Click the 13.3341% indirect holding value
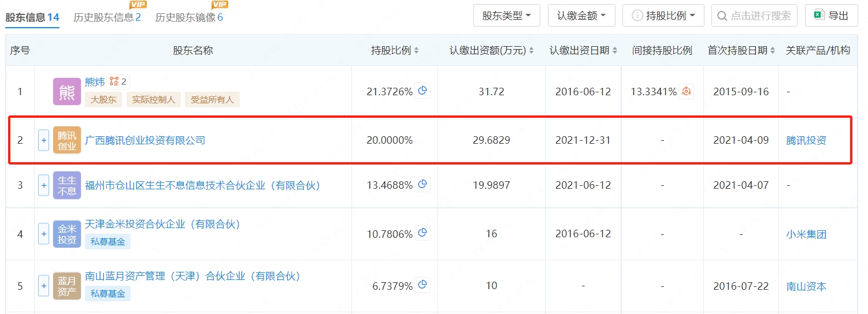The height and width of the screenshot is (314, 868). [654, 92]
